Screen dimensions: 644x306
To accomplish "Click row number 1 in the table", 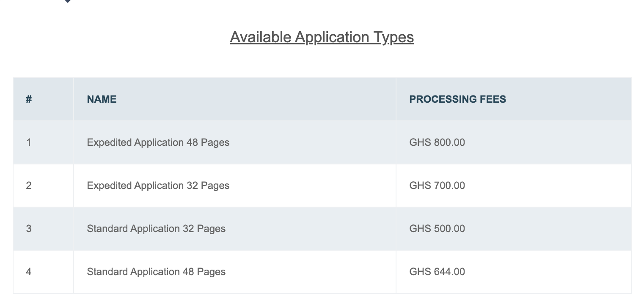I will (29, 142).
